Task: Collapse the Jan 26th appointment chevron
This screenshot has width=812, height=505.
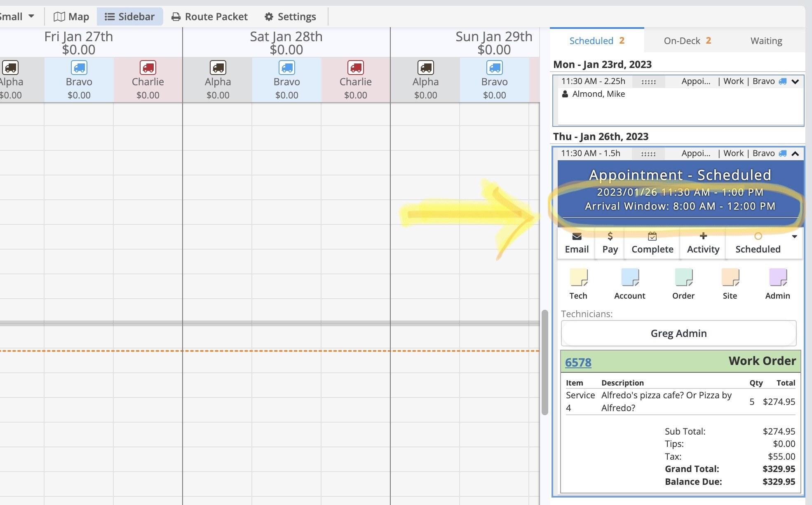Action: [x=795, y=154]
